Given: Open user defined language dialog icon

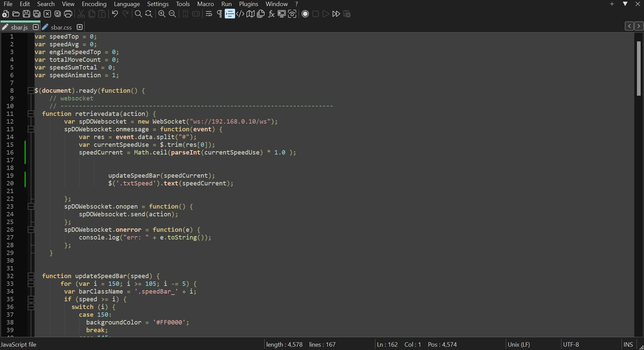Looking at the screenshot, I should coord(240,14).
